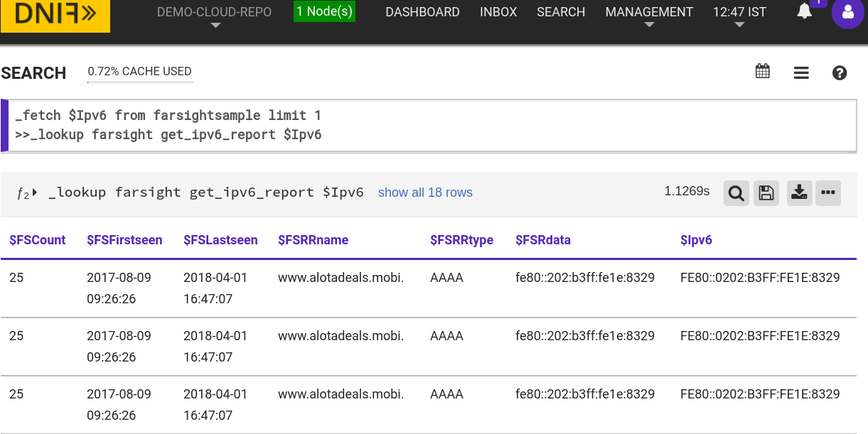
Task: Open the ellipsis options for results
Action: 828,192
